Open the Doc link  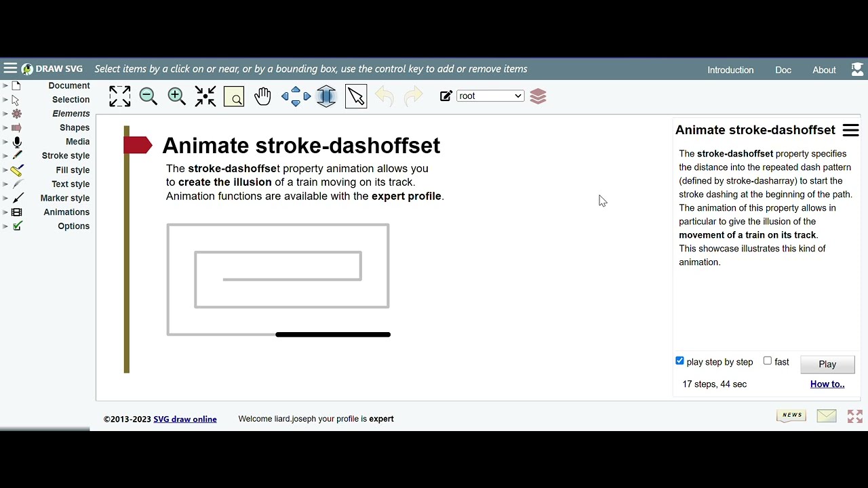pyautogui.click(x=783, y=70)
